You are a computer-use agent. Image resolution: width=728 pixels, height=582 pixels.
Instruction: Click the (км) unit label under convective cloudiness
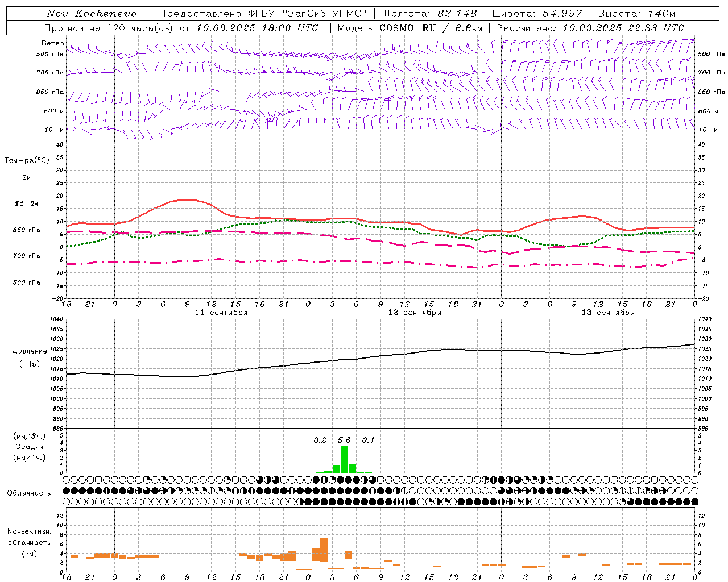(x=29, y=554)
